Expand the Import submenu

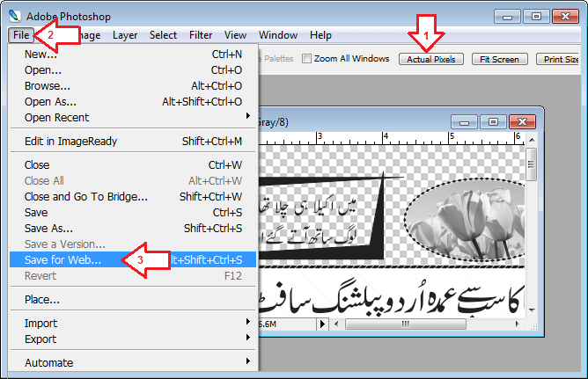133,323
